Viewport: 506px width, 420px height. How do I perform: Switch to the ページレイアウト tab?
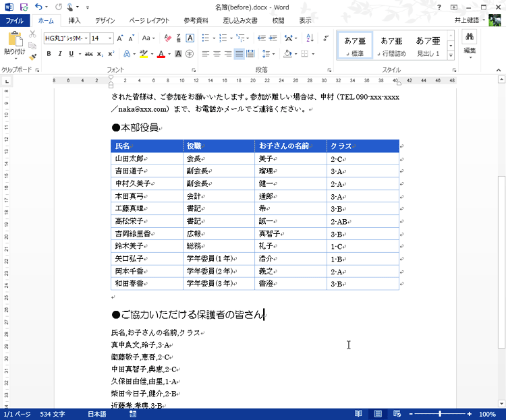click(x=149, y=21)
